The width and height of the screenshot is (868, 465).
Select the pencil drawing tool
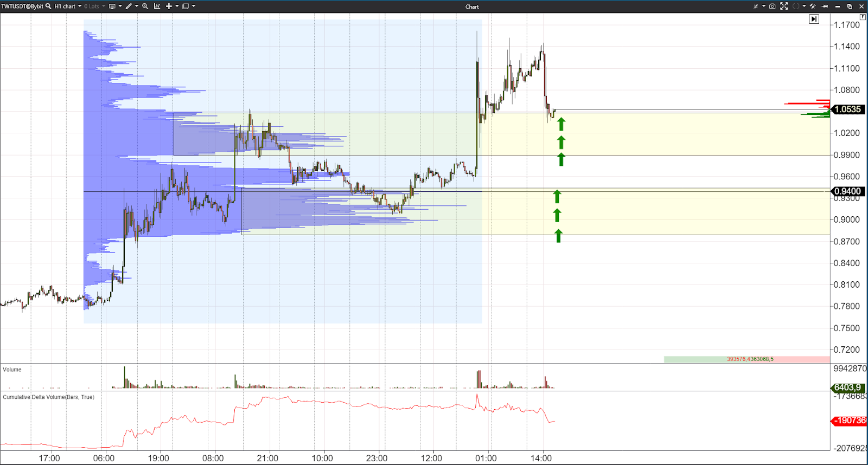(x=129, y=7)
